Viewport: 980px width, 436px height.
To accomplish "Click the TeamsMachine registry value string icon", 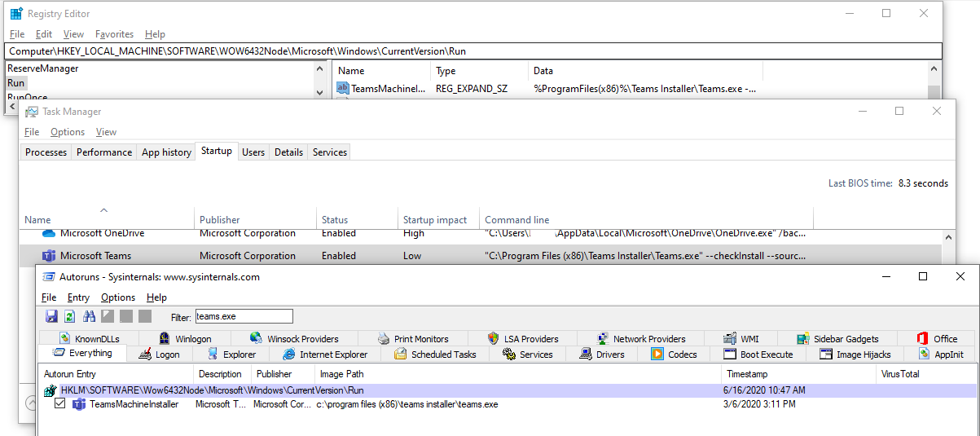I will coord(343,88).
